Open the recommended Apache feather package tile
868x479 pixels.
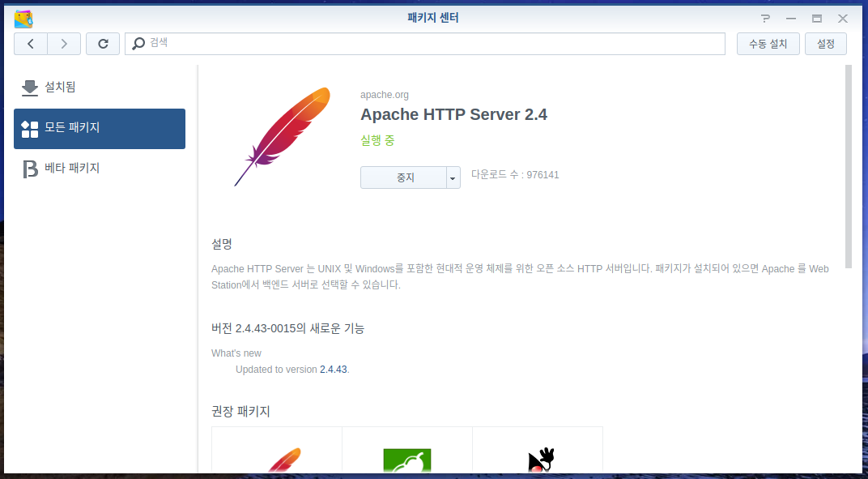pyautogui.click(x=277, y=450)
